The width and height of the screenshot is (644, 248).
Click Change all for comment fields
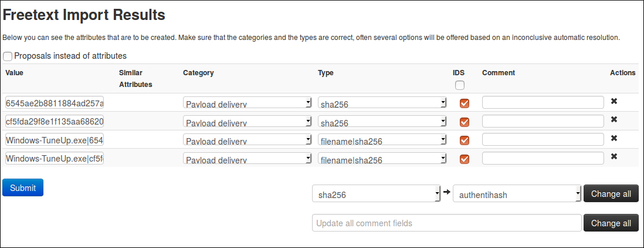coord(611,223)
